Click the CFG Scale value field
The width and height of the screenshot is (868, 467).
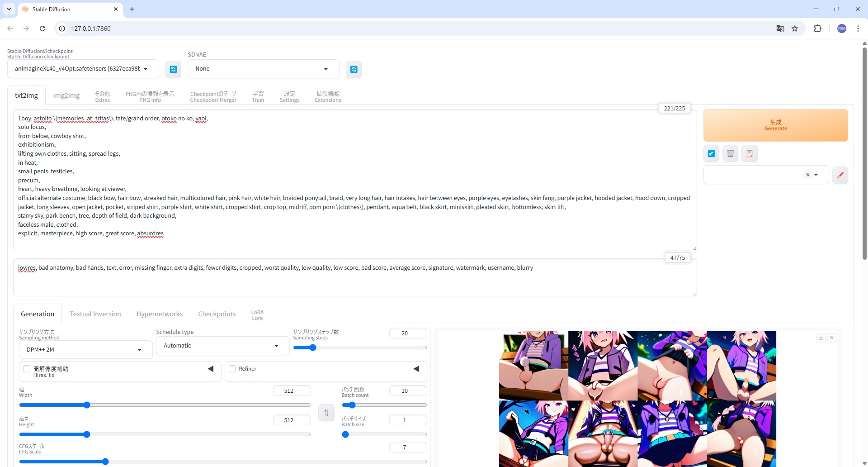(408, 448)
